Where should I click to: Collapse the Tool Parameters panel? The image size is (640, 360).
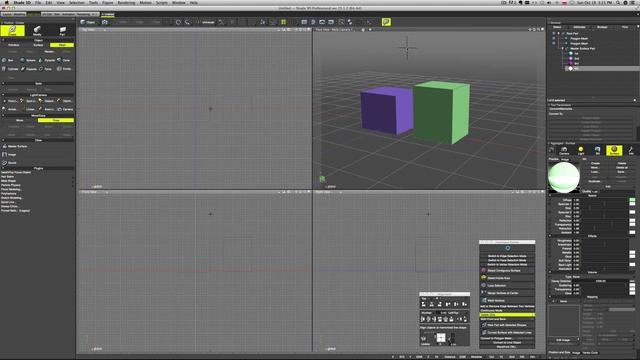click(x=549, y=105)
